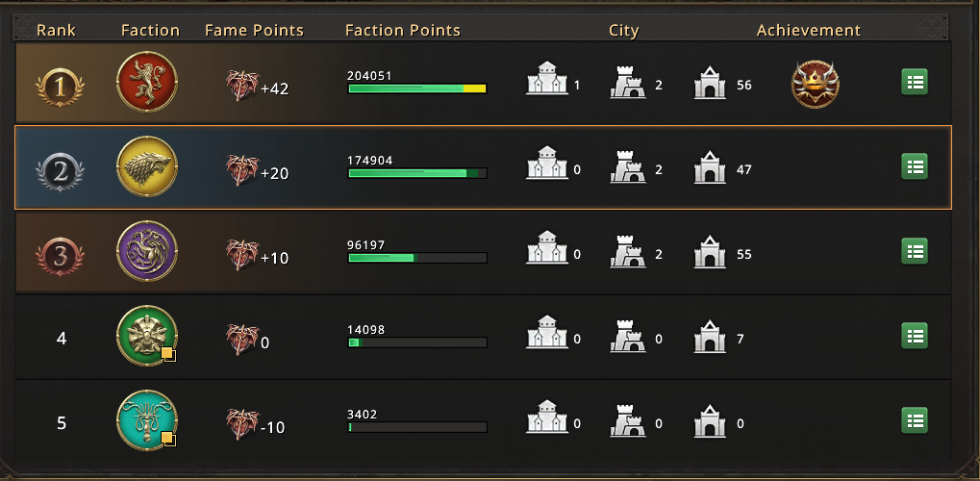Open the details list for the rank 1 faction
The image size is (980, 481).
coord(915,82)
